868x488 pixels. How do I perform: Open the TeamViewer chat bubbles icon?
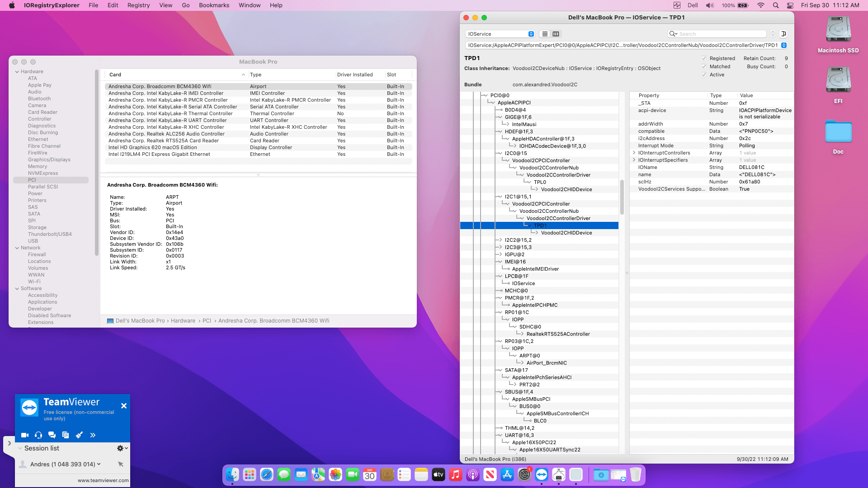[52, 435]
